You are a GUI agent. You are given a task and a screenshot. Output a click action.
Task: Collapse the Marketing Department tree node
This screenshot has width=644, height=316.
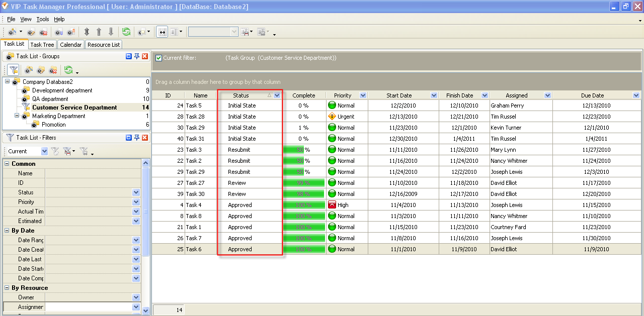pos(16,116)
